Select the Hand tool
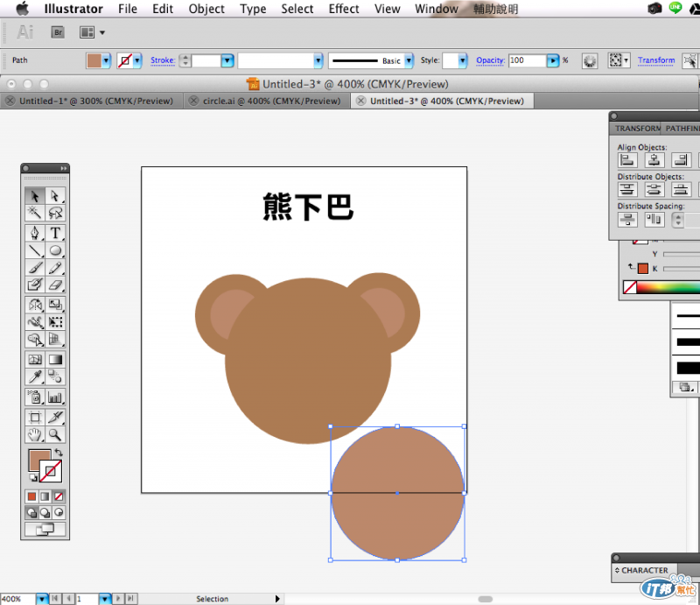700x605 pixels. [x=35, y=434]
